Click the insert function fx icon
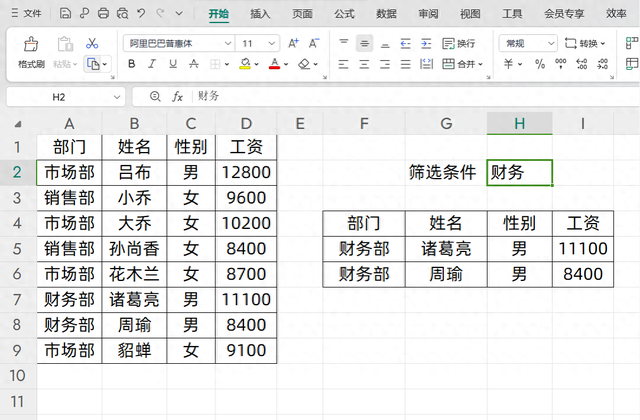 coord(177,96)
